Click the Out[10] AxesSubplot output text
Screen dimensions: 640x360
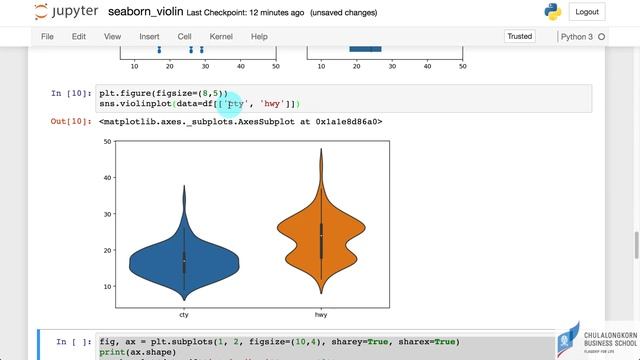[240, 122]
